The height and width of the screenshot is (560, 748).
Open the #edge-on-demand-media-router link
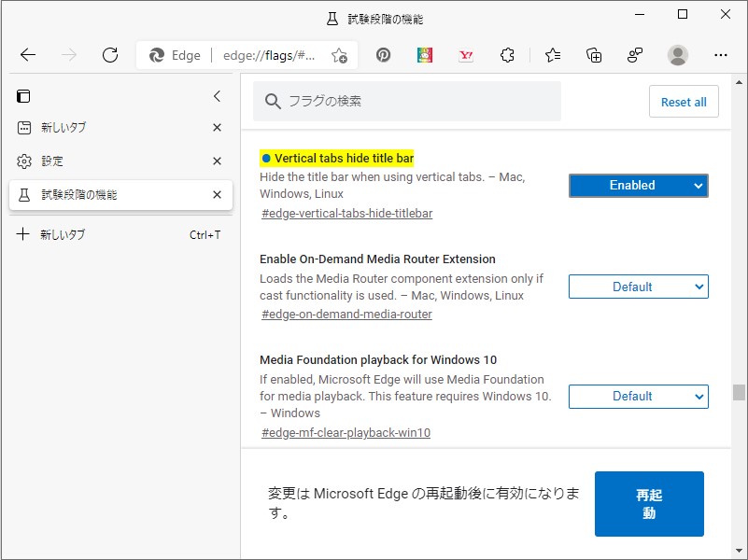346,315
